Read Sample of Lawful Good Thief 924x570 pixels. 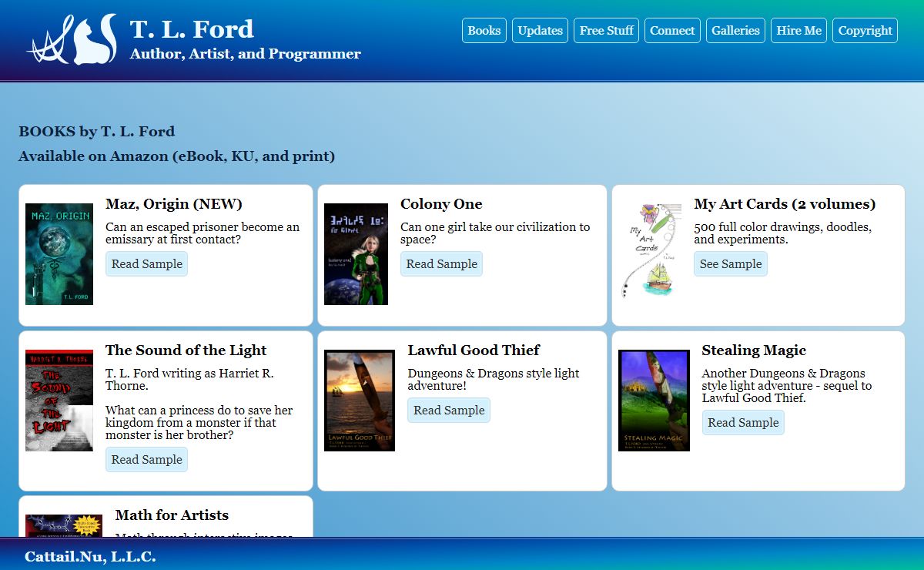[449, 410]
